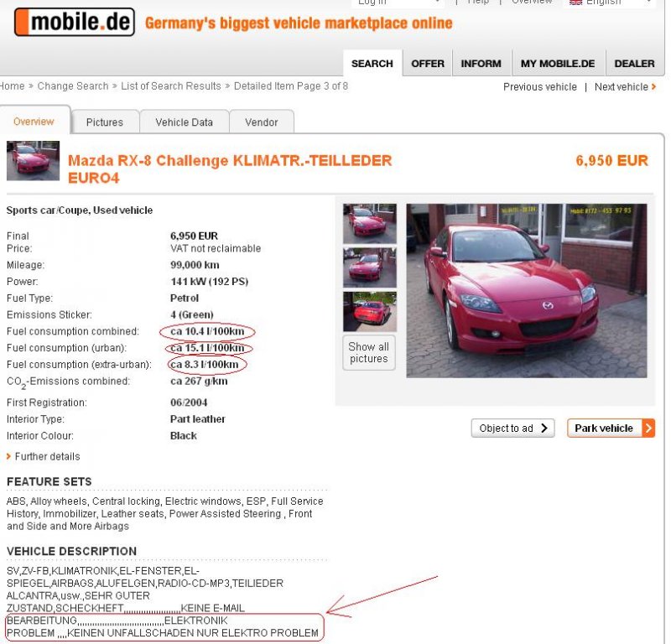Open the large red Mazda photo
The width and height of the screenshot is (671, 644).
pyautogui.click(x=527, y=290)
